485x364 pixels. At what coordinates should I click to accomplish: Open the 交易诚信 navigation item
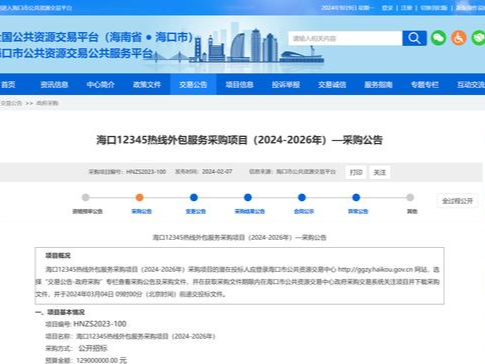point(332,85)
